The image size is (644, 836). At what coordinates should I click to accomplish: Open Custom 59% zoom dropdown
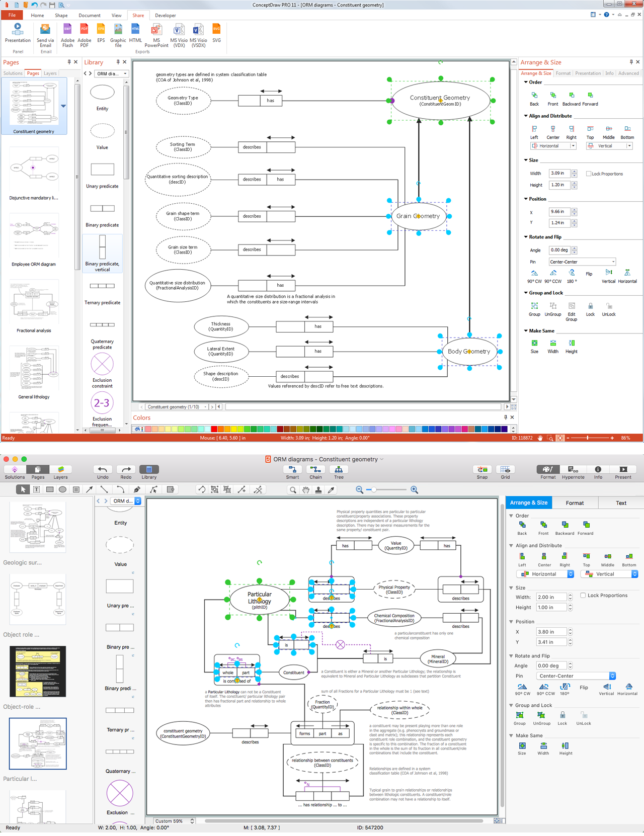174,821
